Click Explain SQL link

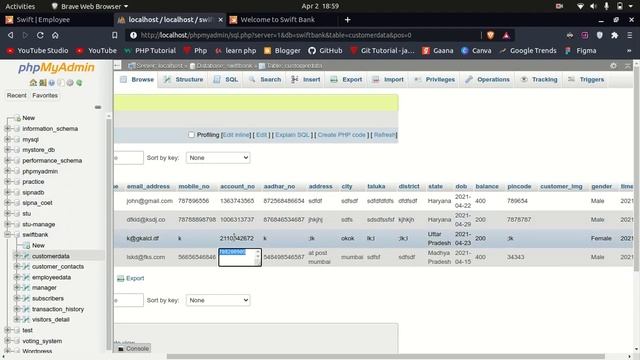pyautogui.click(x=292, y=135)
